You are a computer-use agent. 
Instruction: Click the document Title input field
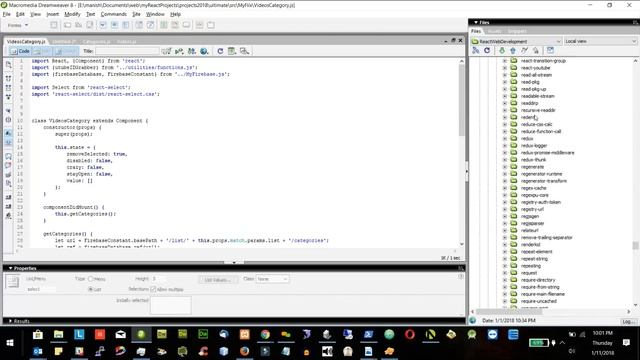pyautogui.click(x=127, y=51)
